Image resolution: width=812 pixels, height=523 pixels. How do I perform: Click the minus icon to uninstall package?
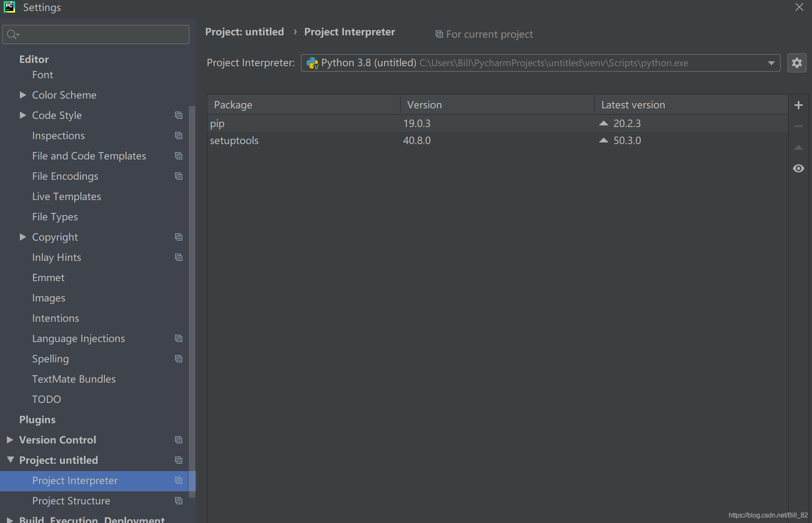click(798, 126)
